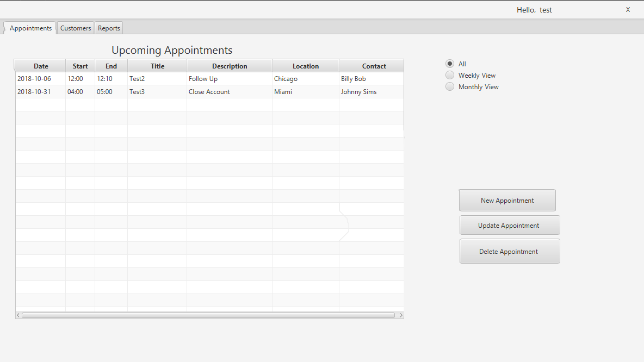Click the scrollbar's right arrow
The image size is (644, 362).
[x=401, y=315]
